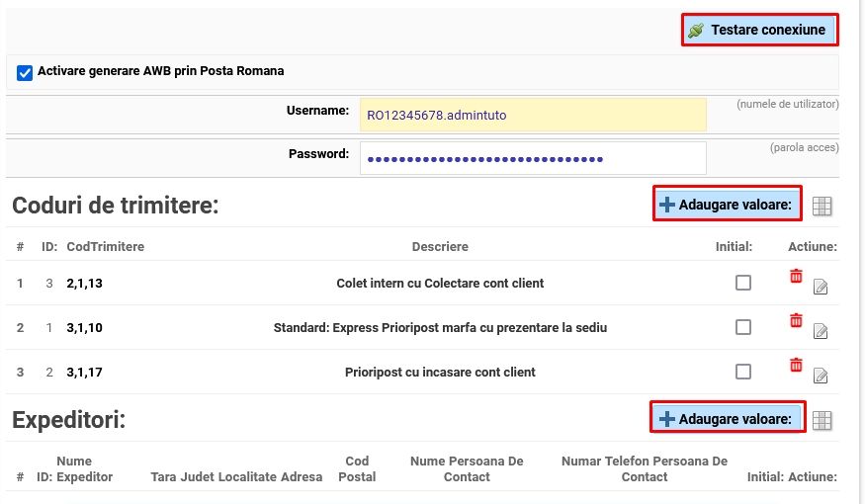Edit the Prioripost cu incasare cont client row
The image size is (865, 504).
(821, 376)
